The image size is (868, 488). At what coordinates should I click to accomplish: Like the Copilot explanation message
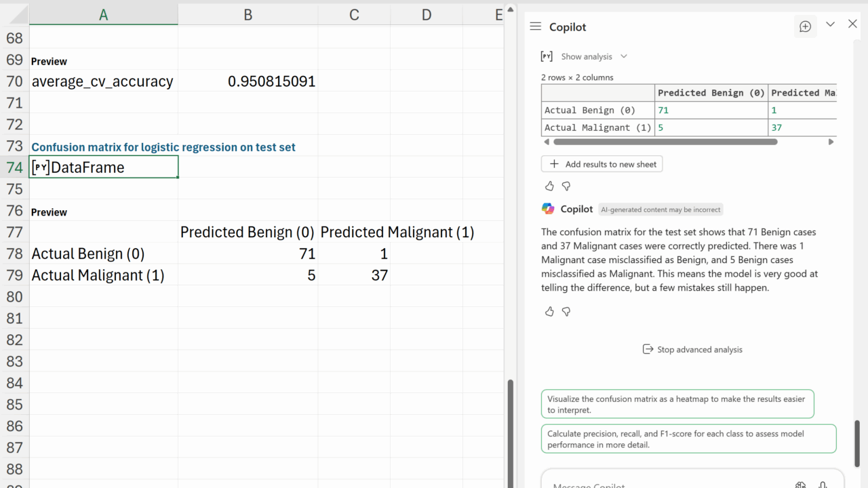coord(549,311)
